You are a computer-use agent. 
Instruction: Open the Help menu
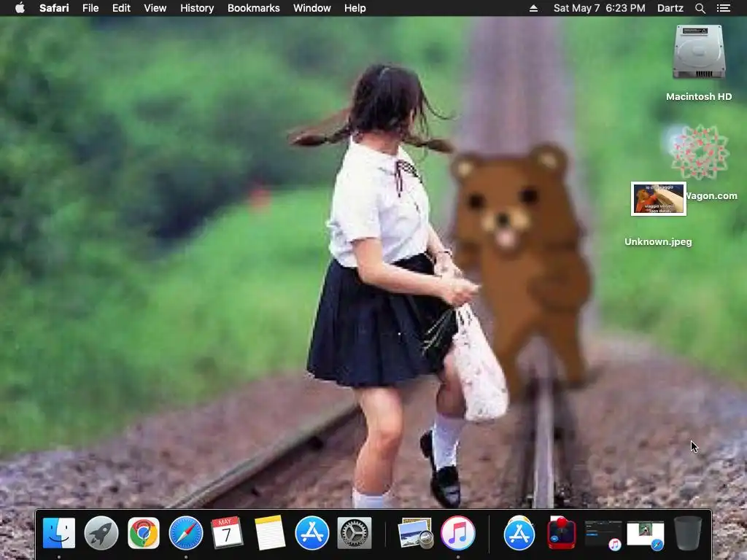(355, 8)
